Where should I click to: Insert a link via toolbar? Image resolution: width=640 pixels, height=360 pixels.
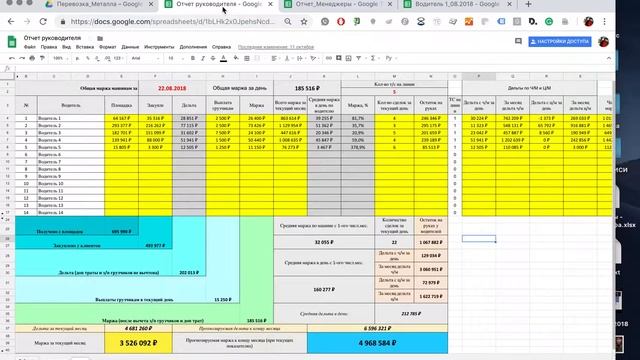(329, 58)
